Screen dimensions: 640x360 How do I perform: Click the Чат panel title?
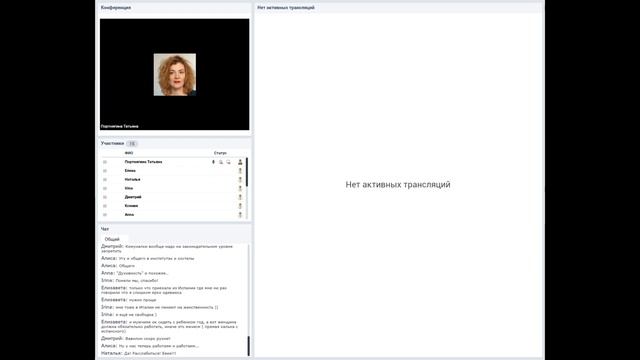tap(105, 229)
